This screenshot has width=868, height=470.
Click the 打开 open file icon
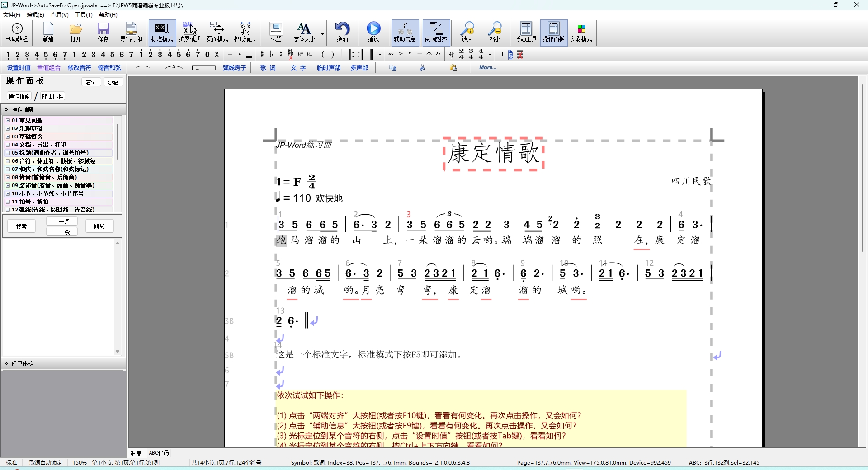(x=76, y=33)
